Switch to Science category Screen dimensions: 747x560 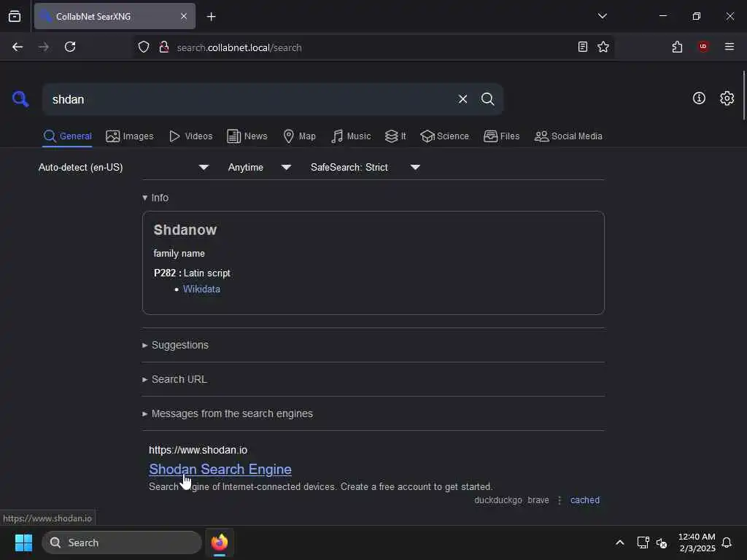click(x=444, y=136)
